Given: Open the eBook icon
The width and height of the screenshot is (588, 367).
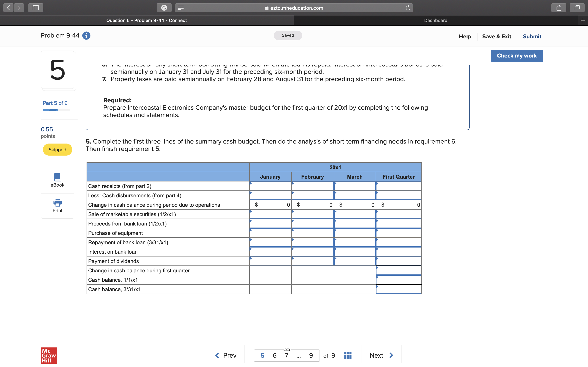Looking at the screenshot, I should pyautogui.click(x=57, y=180).
